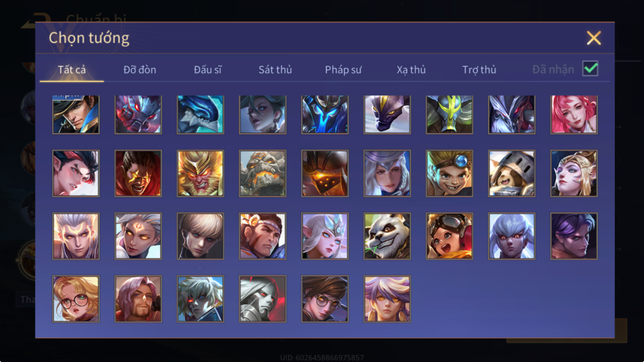Image resolution: width=644 pixels, height=362 pixels.
Task: Open the Pháp sư tab
Action: pos(343,70)
